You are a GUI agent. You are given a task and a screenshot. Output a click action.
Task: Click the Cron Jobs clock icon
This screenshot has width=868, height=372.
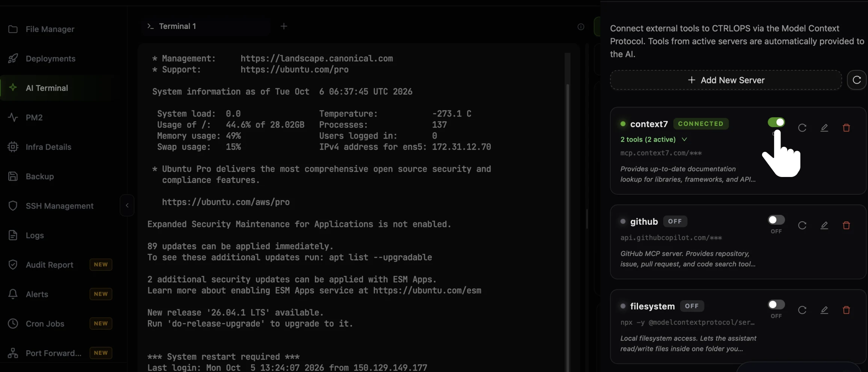pyautogui.click(x=13, y=324)
